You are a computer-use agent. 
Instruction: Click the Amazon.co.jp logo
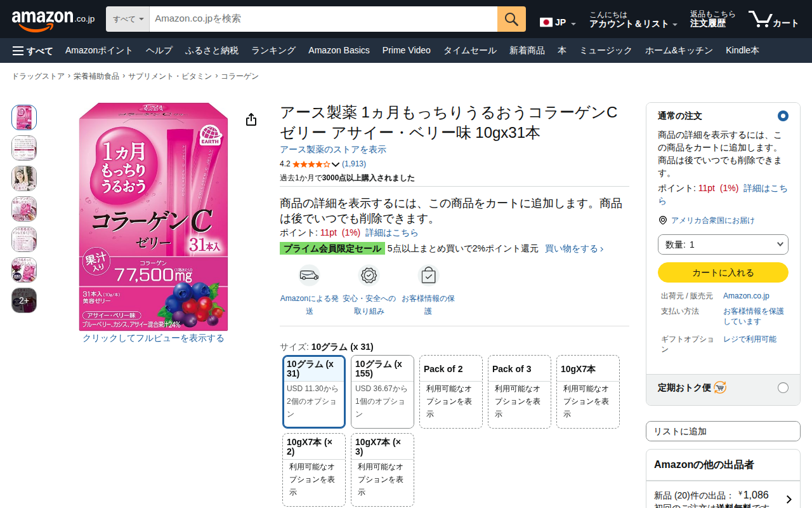tap(53, 20)
